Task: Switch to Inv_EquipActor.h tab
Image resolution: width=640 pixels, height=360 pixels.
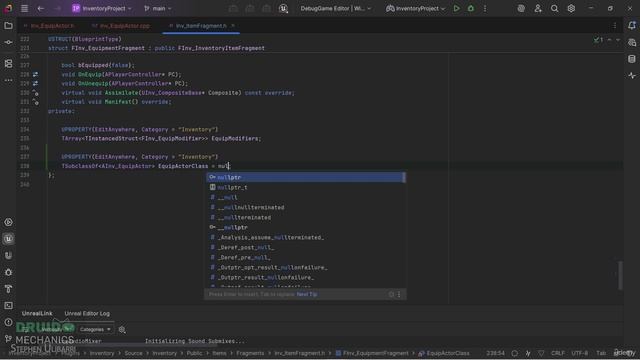Action: [49, 26]
